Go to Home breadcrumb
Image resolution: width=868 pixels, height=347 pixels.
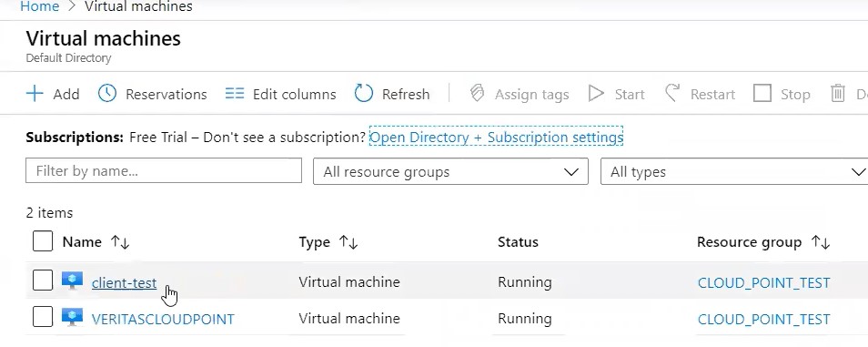[39, 6]
